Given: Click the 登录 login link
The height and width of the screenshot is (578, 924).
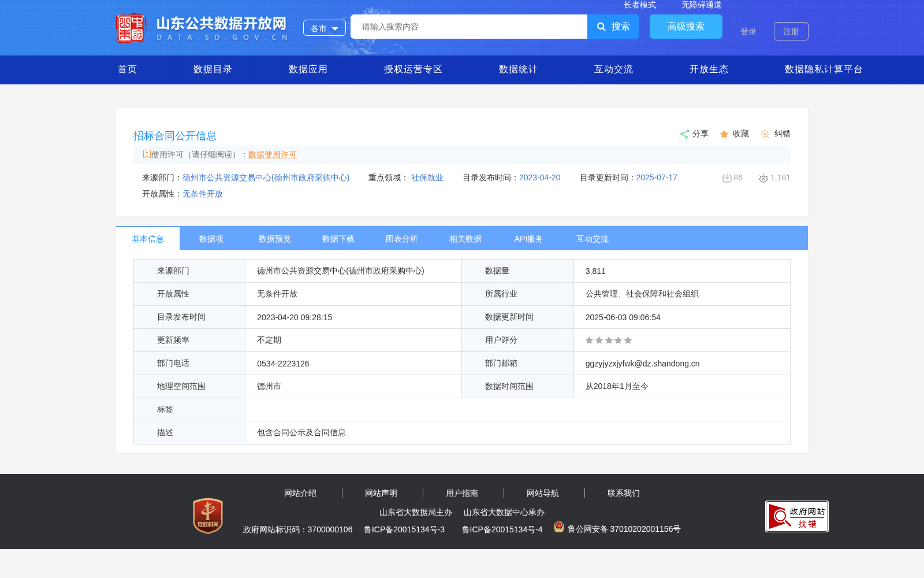Looking at the screenshot, I should tap(748, 31).
